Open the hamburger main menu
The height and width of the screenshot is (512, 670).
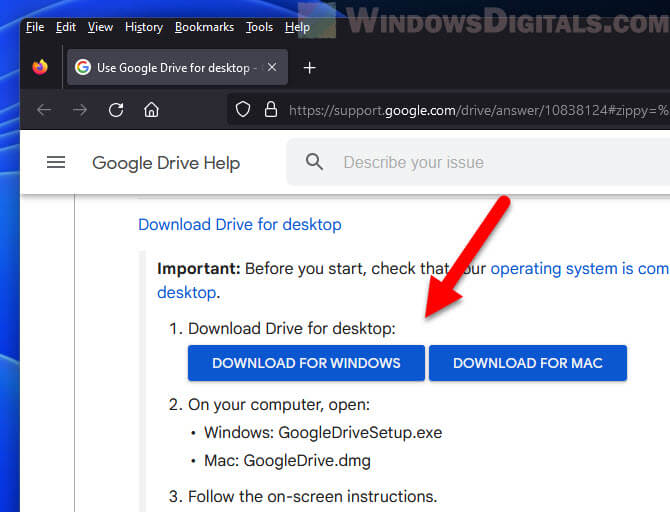tap(56, 162)
